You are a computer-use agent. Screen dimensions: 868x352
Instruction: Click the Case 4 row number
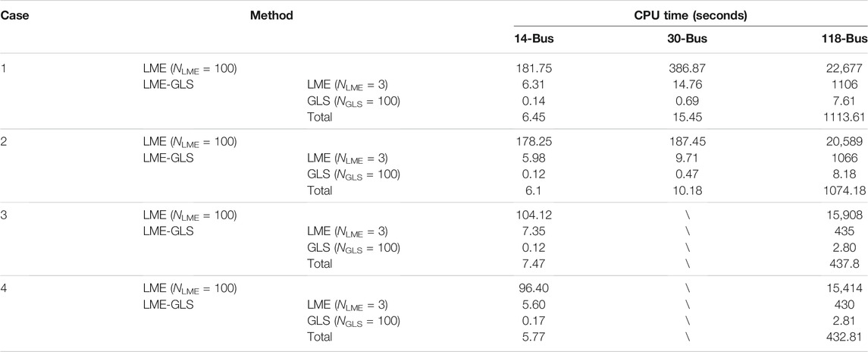(x=4, y=288)
